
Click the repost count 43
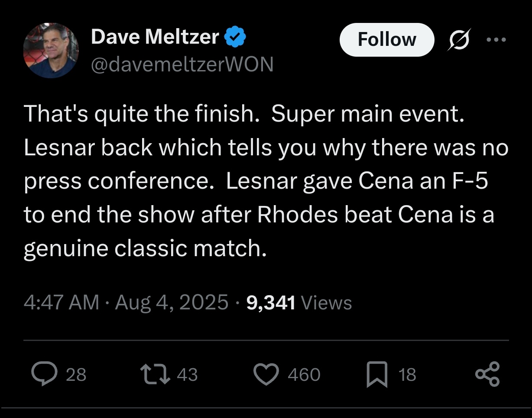187,374
